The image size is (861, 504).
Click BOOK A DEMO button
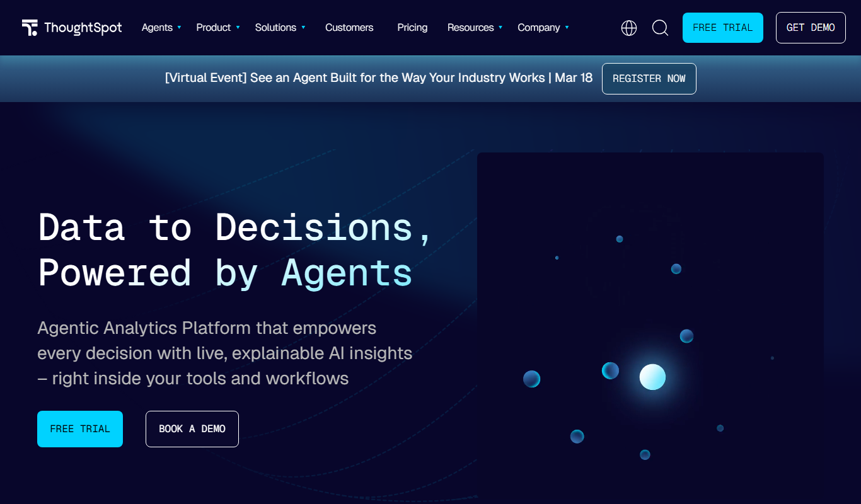[x=192, y=429]
